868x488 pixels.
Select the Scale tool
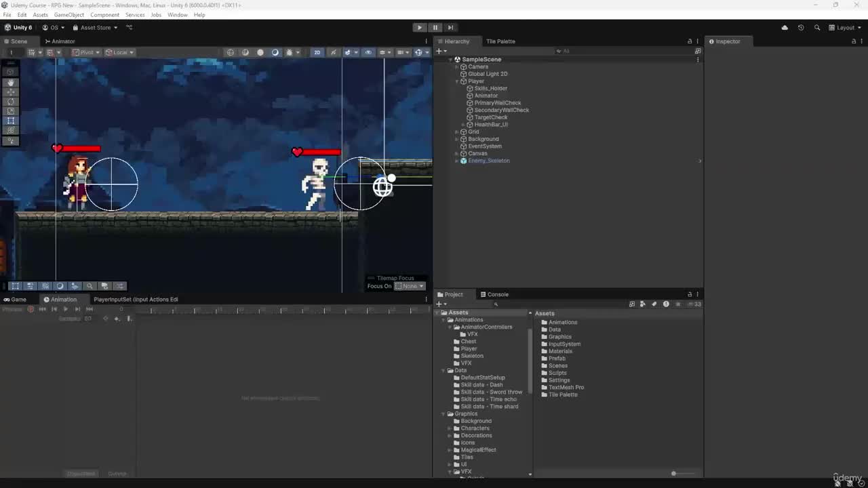11,111
